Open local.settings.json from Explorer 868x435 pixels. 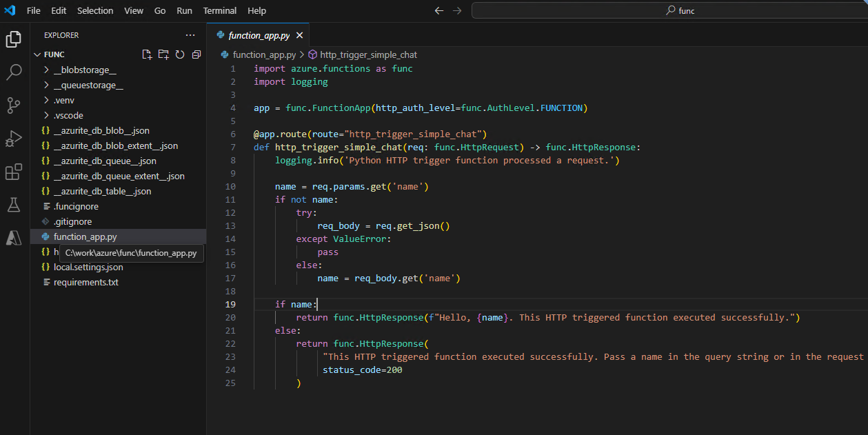point(88,267)
